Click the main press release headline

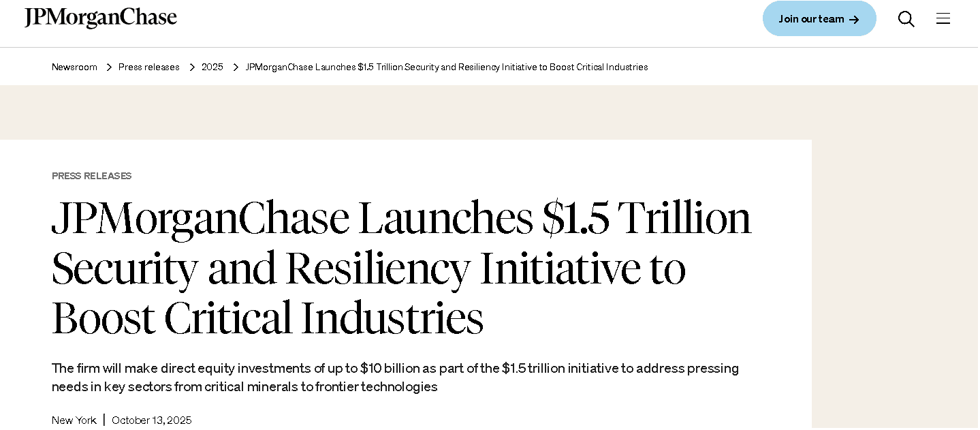402,268
